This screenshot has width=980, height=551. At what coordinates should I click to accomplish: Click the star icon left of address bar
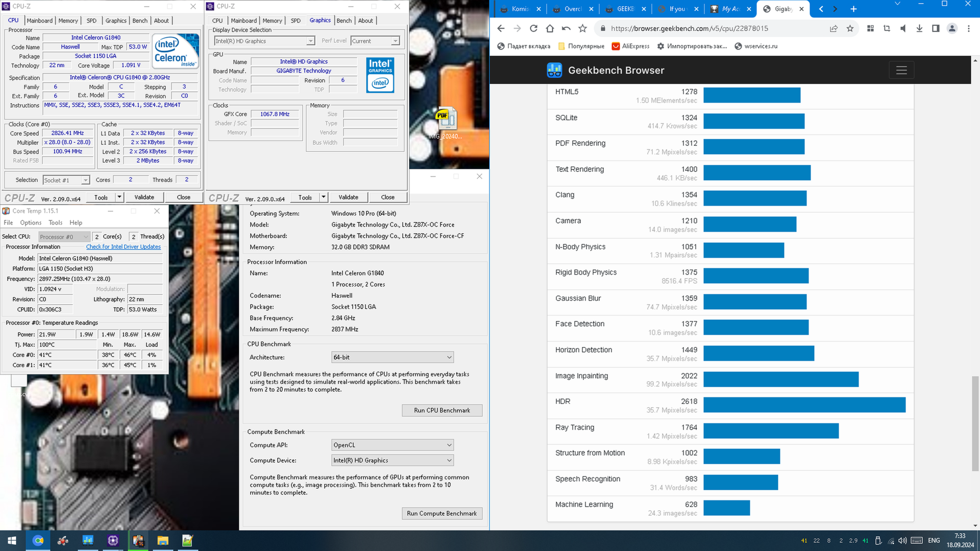click(582, 29)
